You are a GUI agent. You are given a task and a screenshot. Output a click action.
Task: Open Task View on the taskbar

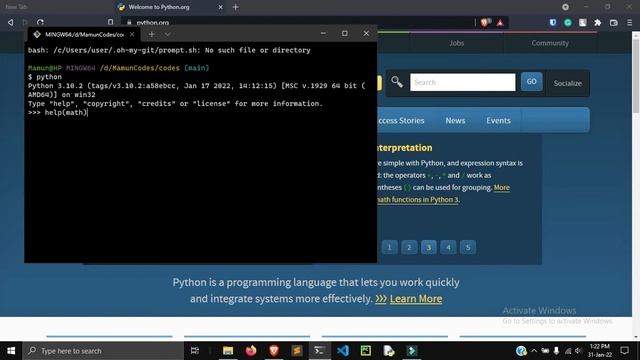[x=195, y=351]
